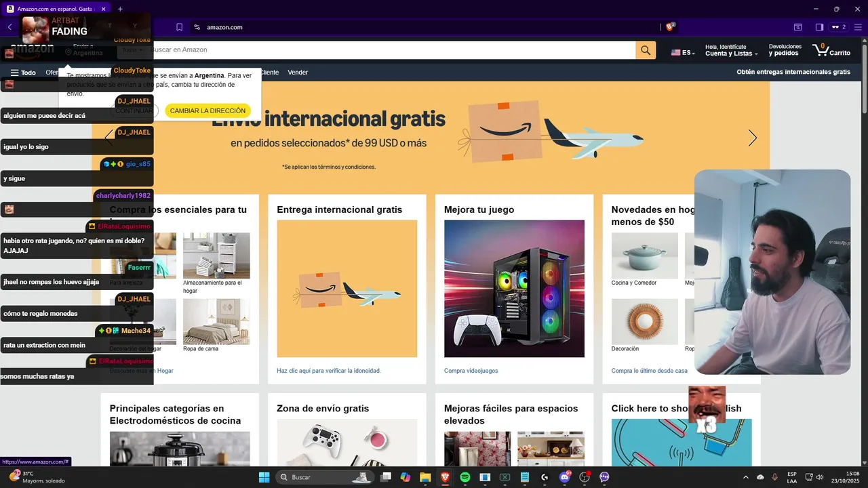Launch Copilot from the taskbar
Image resolution: width=868 pixels, height=488 pixels.
406,477
